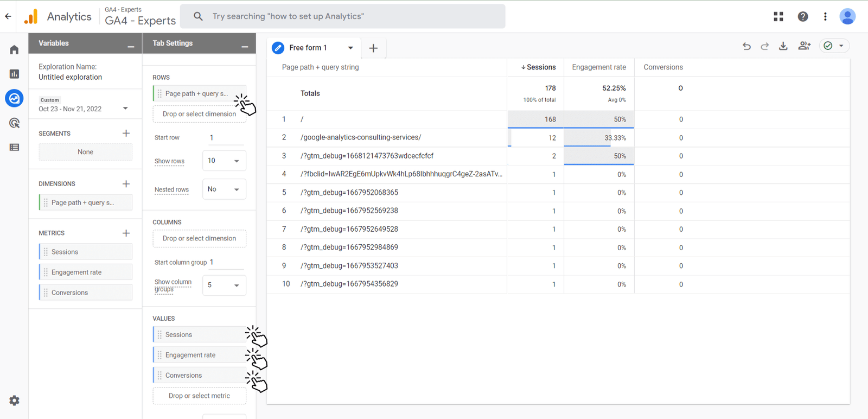Click the Sessions metric in Variables
Screen dimensions: 868x419
pos(86,252)
